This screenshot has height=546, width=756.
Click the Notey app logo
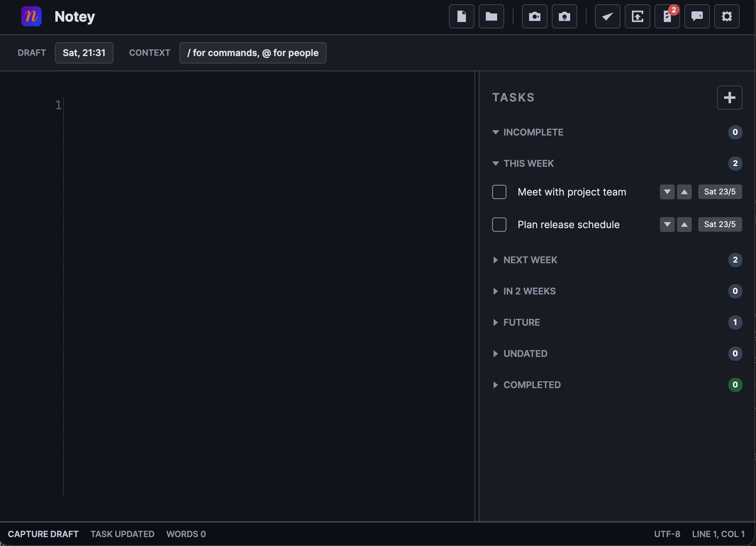[31, 16]
